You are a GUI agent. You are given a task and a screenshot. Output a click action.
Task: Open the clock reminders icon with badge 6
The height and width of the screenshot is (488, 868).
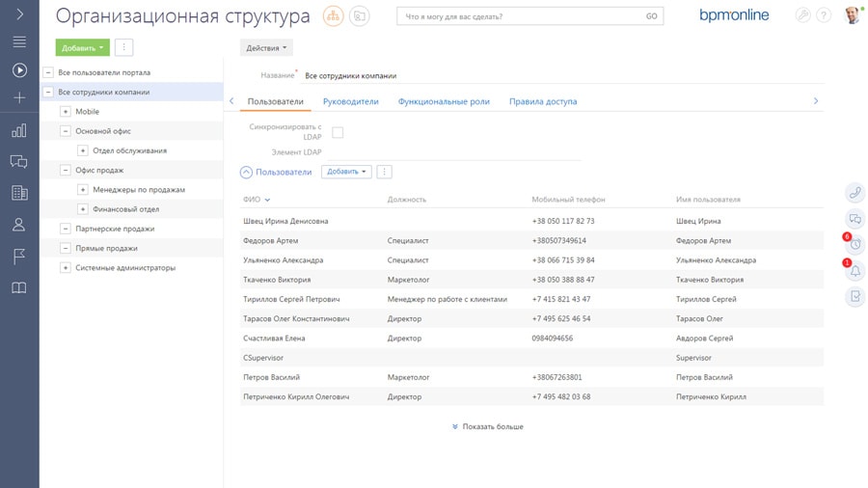click(855, 244)
